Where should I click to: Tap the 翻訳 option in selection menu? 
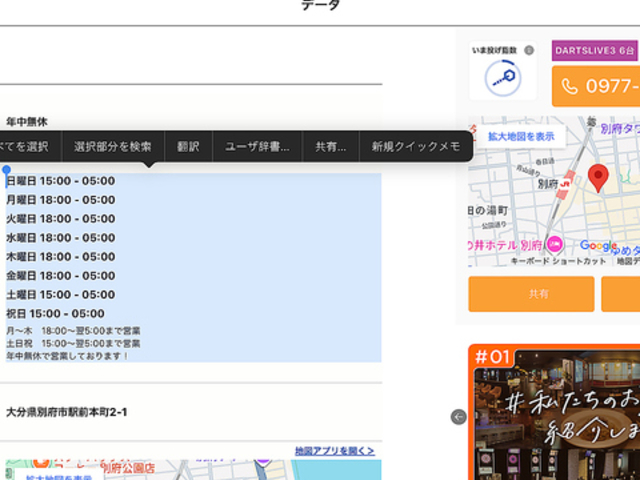point(188,146)
